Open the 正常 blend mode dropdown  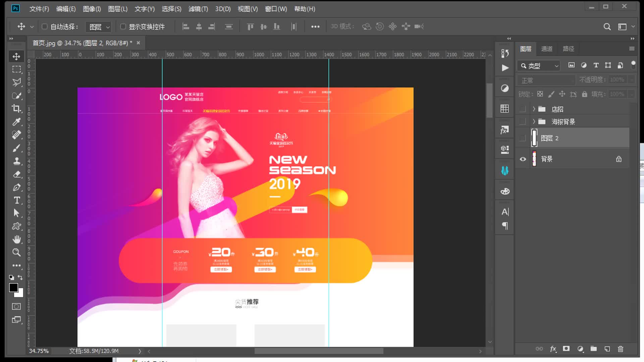(x=547, y=80)
